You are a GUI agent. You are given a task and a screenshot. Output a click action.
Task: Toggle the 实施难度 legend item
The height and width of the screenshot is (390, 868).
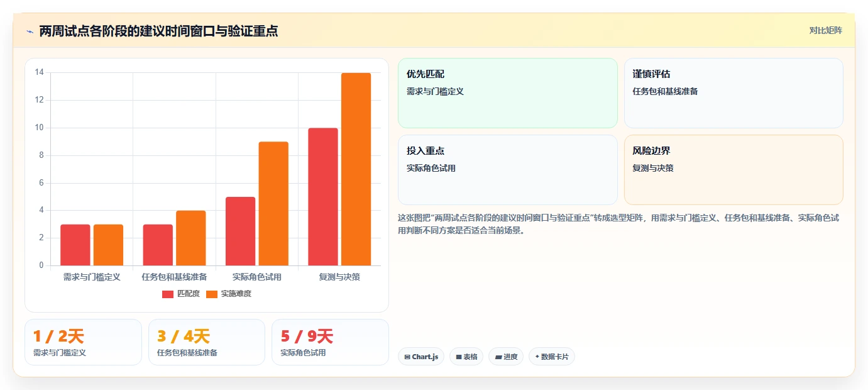pos(229,294)
